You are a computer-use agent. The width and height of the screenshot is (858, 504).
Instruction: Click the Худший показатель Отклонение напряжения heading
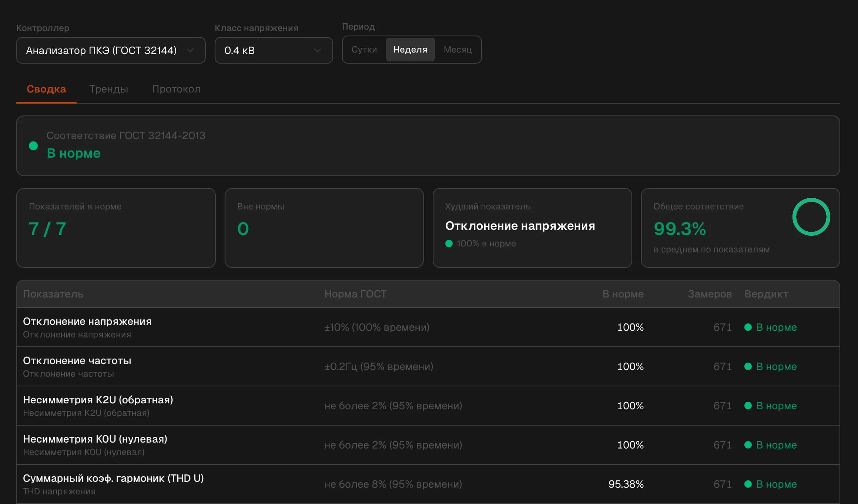pos(520,226)
